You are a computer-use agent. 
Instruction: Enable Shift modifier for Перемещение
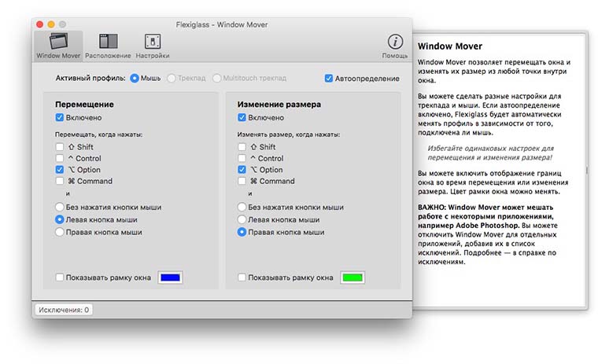pyautogui.click(x=60, y=147)
